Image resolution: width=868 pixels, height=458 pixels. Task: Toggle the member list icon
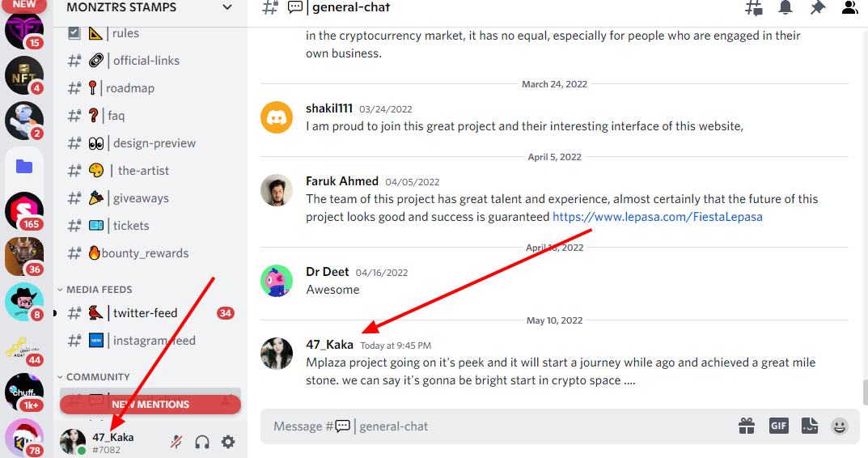point(849,7)
